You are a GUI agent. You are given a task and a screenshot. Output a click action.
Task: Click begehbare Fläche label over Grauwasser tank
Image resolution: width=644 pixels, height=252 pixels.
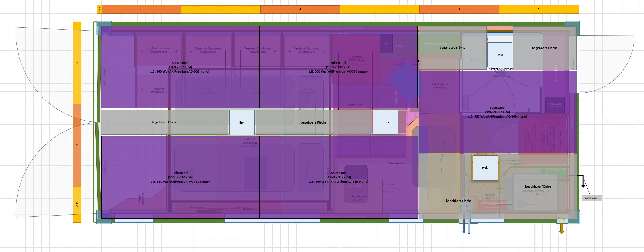click(538, 187)
